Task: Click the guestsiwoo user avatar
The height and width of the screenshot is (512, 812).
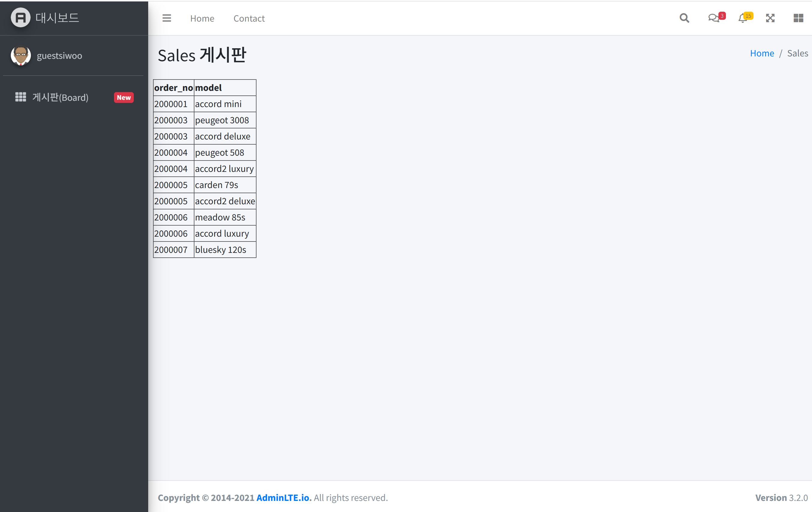Action: pos(21,56)
